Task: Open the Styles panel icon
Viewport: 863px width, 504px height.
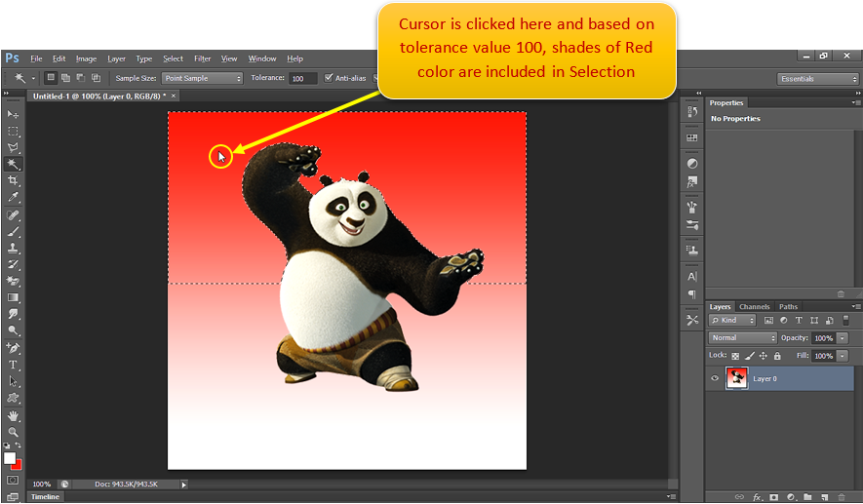Action: pos(692,181)
